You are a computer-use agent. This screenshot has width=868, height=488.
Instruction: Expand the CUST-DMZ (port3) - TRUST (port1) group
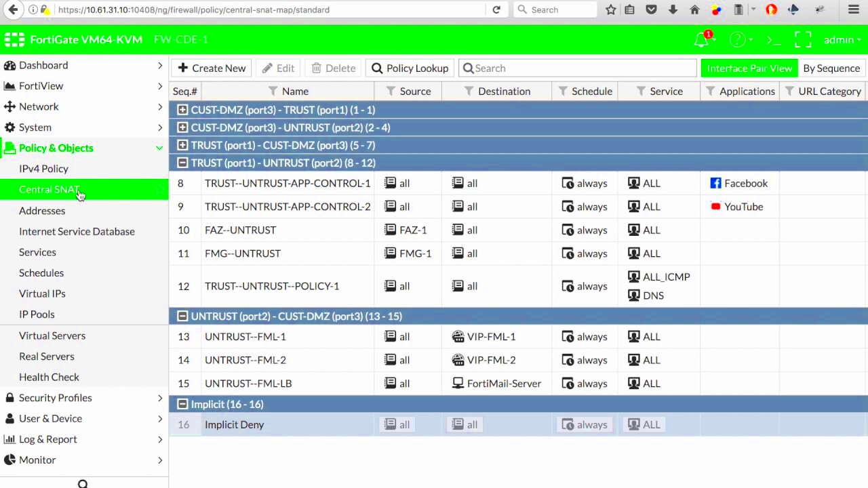[182, 110]
